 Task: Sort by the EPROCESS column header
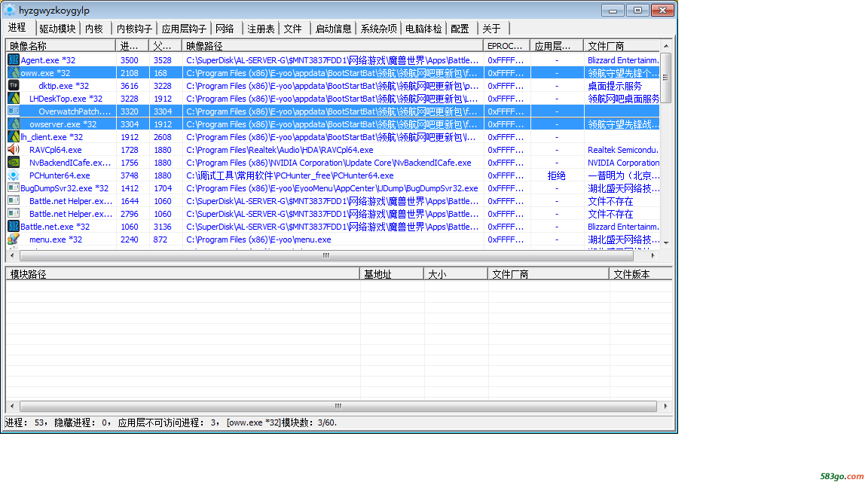506,46
